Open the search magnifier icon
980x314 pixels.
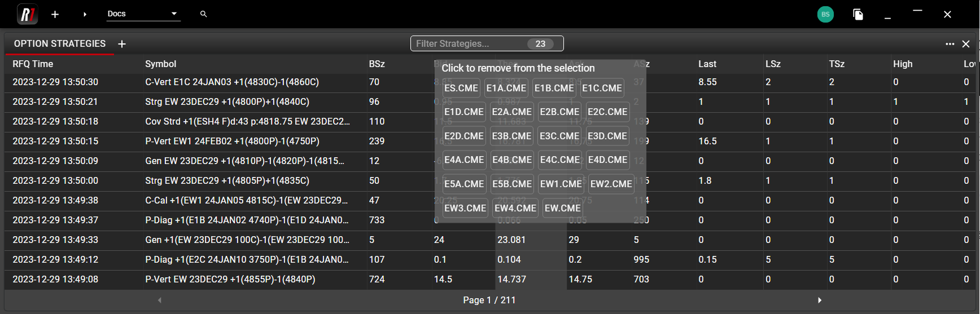pyautogui.click(x=204, y=14)
